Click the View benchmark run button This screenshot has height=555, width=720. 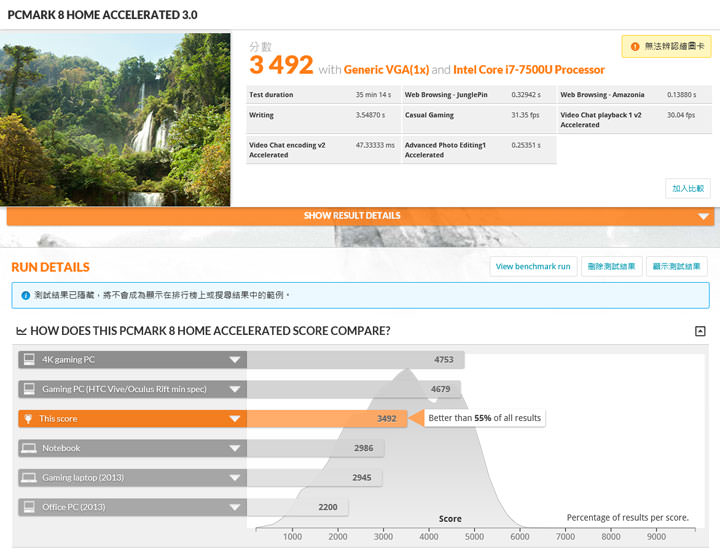[x=533, y=267]
